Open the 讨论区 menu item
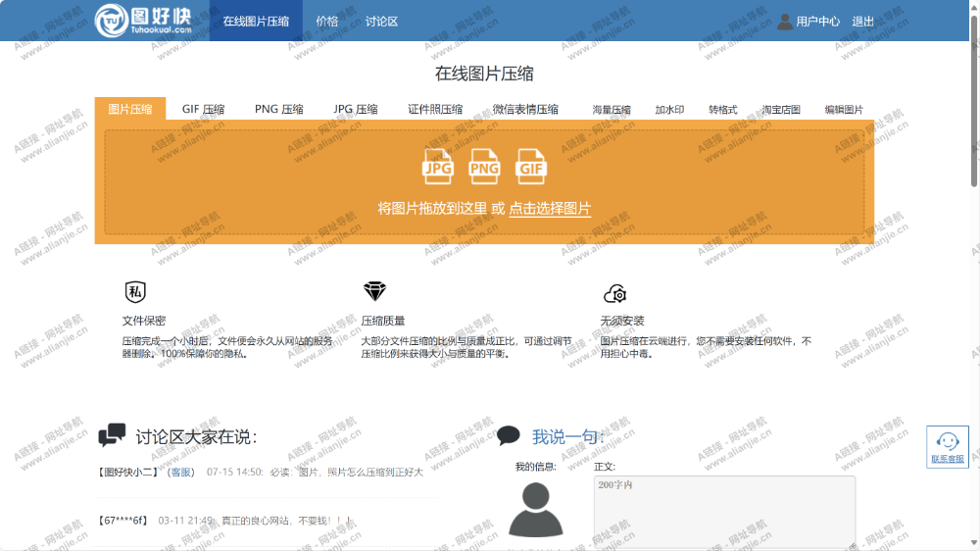Image resolution: width=980 pixels, height=551 pixels. [381, 21]
